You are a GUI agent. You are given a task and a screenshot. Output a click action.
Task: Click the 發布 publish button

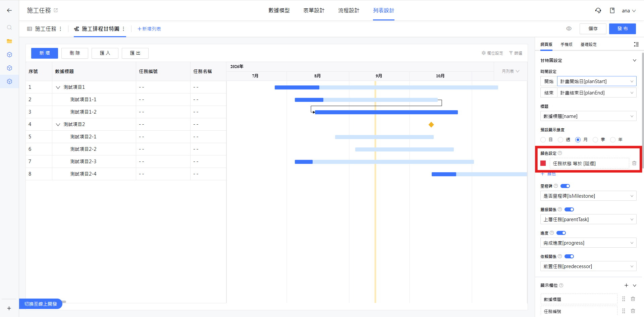623,28
